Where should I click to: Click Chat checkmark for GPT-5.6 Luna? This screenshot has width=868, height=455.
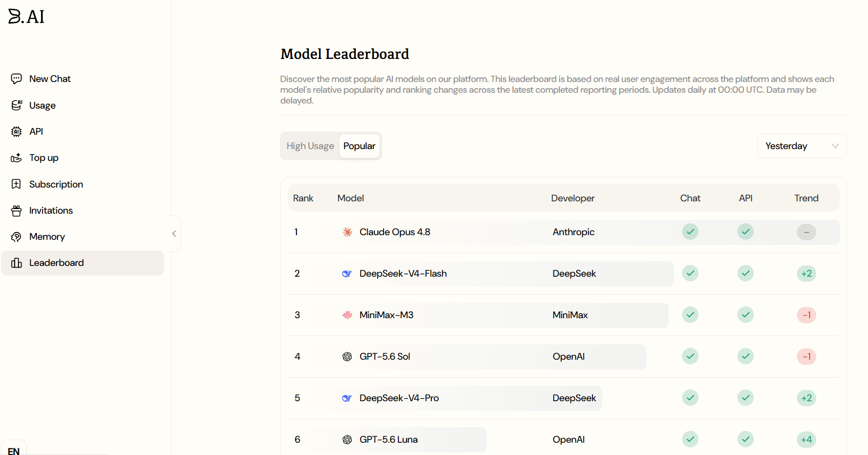[x=690, y=439]
